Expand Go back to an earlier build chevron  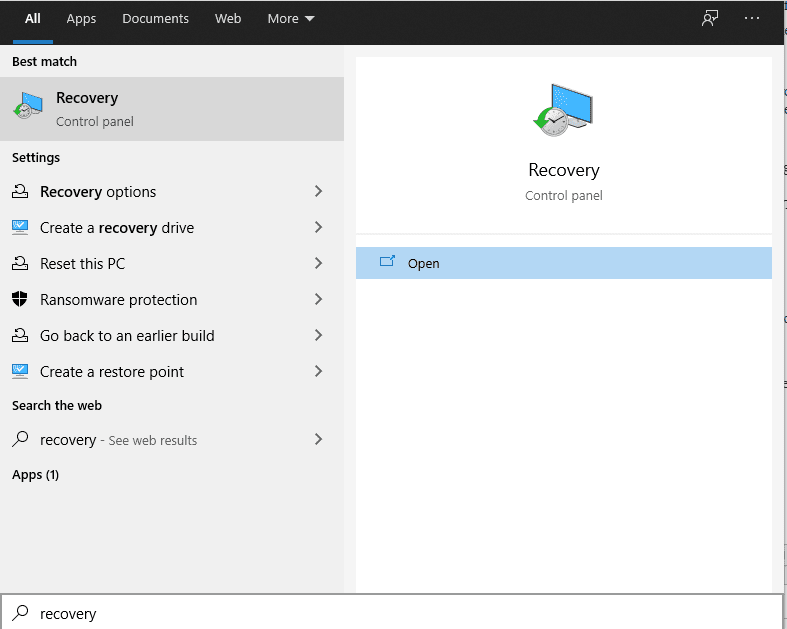(x=318, y=335)
